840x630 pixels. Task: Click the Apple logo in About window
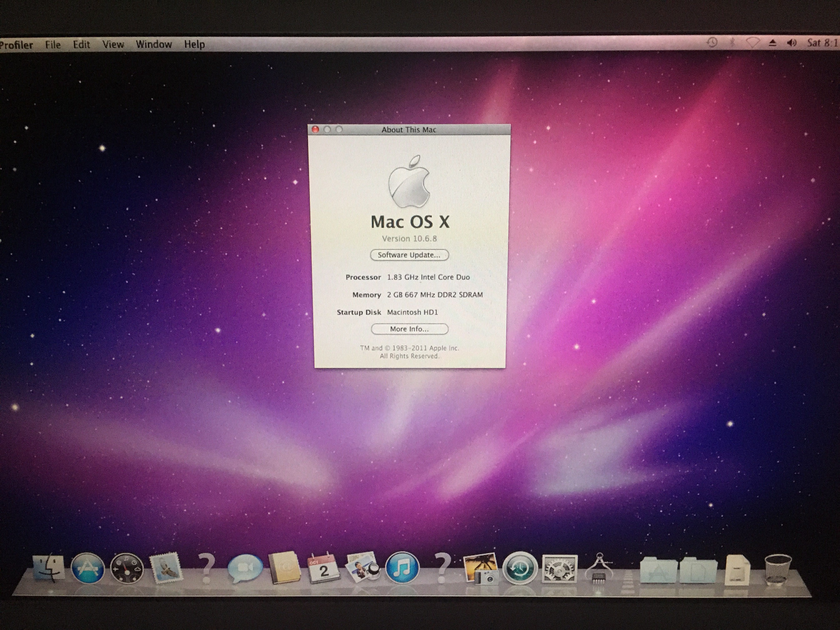click(x=409, y=181)
